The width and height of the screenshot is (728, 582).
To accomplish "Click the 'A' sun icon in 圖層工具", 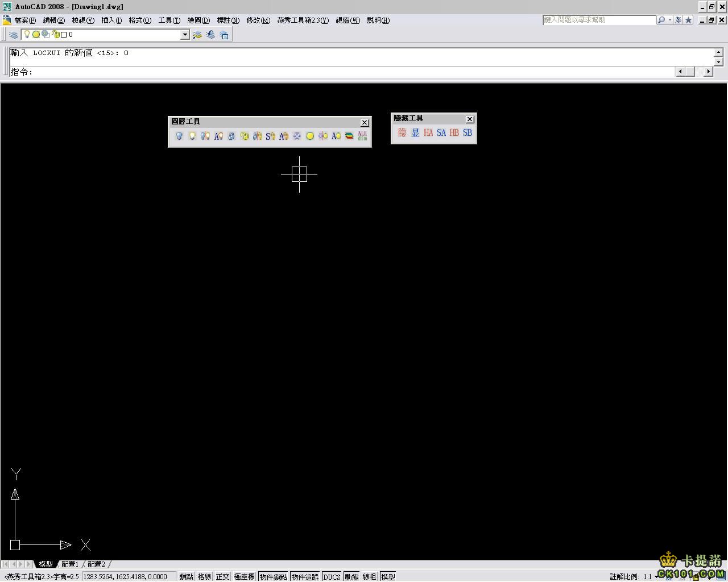I will [x=336, y=136].
